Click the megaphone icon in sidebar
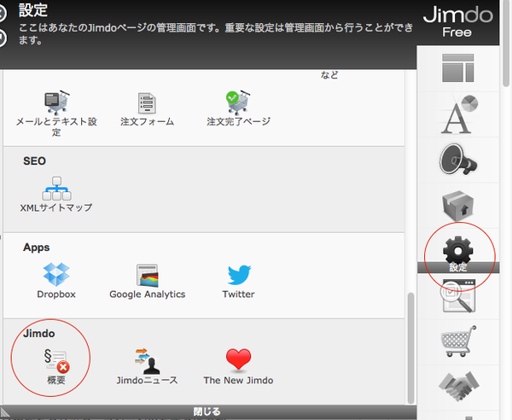Viewport: 512px width, 420px height. tap(457, 160)
